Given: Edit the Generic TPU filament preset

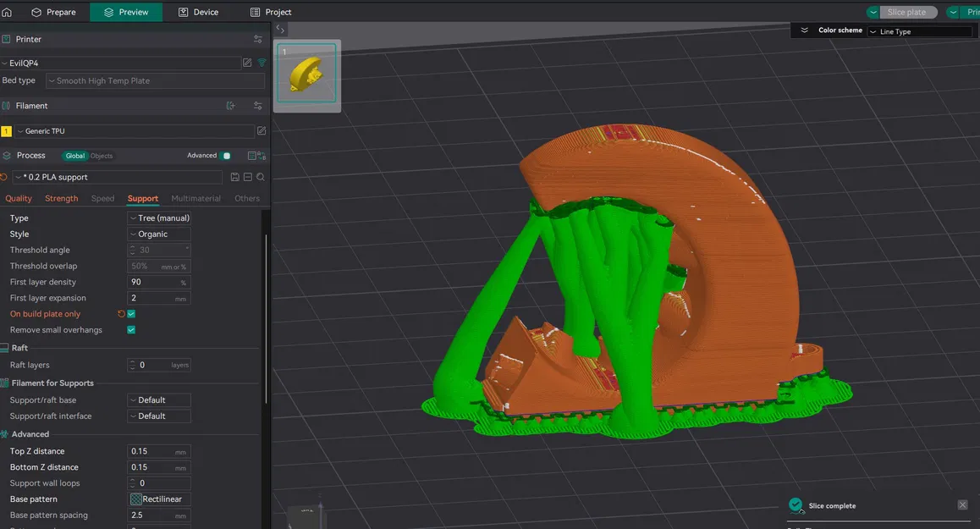Looking at the screenshot, I should pyautogui.click(x=262, y=130).
